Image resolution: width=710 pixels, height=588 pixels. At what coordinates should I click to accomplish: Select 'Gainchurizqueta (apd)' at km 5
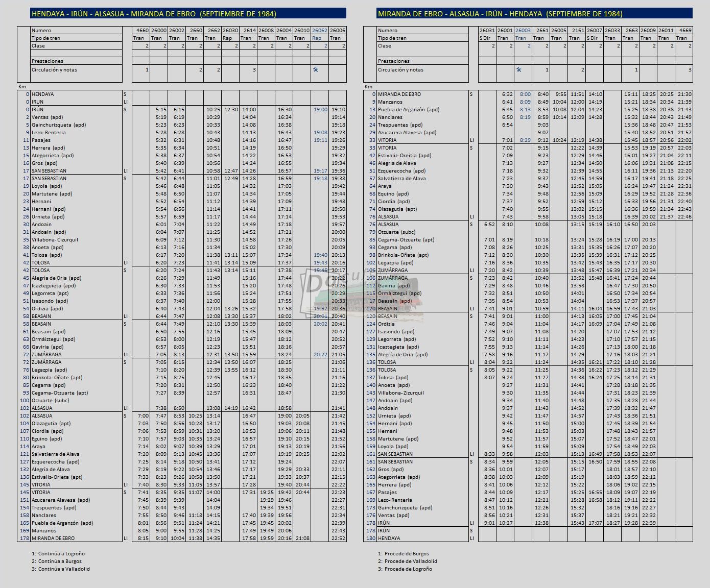tap(59, 125)
